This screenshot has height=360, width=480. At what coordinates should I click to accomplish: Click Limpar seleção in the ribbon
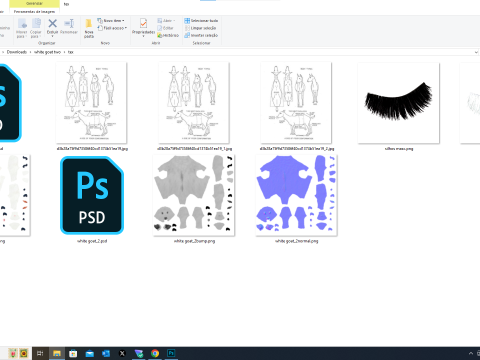point(200,28)
